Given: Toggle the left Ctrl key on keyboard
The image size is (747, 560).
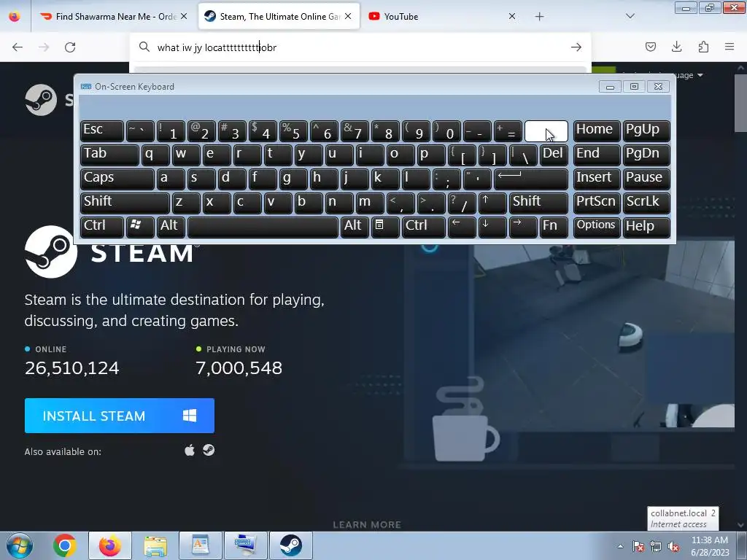Looking at the screenshot, I should click(x=102, y=227).
